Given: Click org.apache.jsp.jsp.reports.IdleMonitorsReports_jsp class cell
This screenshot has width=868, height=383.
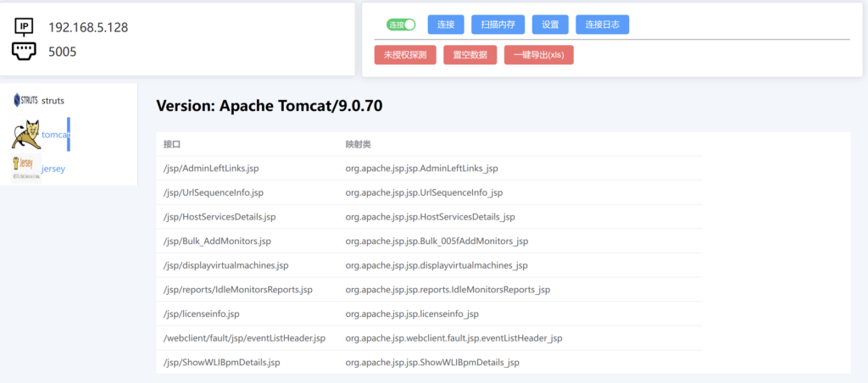Looking at the screenshot, I should click(x=448, y=290).
